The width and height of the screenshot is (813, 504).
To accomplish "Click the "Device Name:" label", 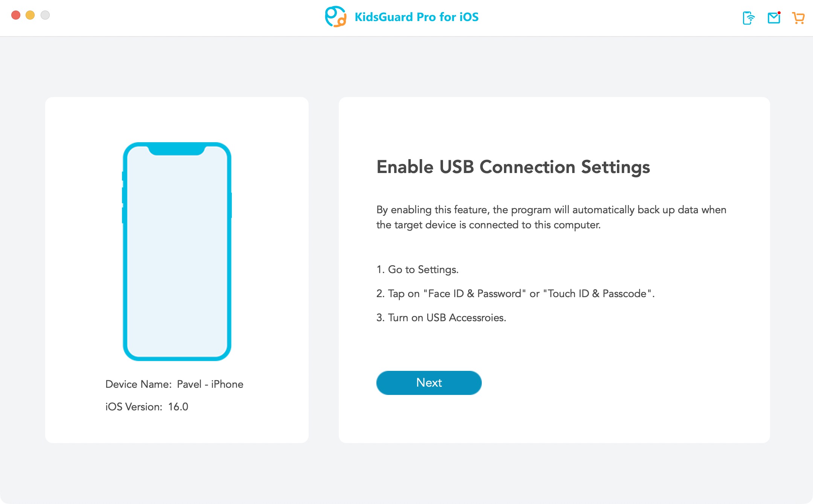I will (x=139, y=384).
